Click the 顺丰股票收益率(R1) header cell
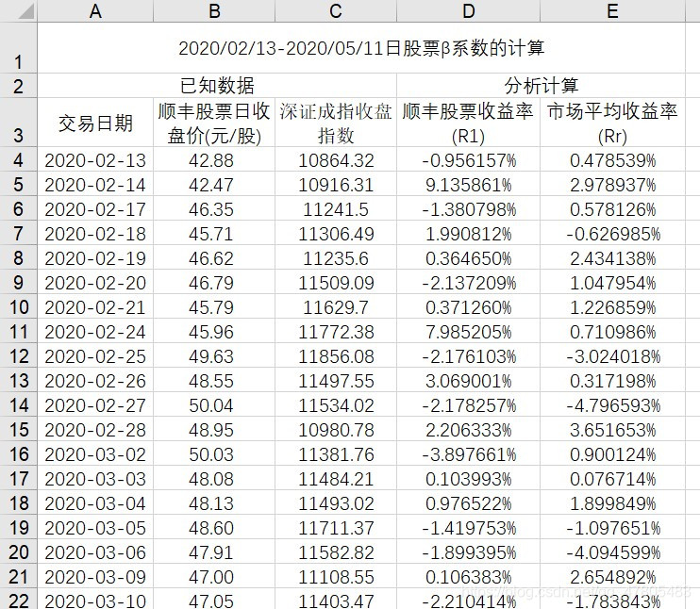Screen dimensions: 700x609 [x=468, y=123]
